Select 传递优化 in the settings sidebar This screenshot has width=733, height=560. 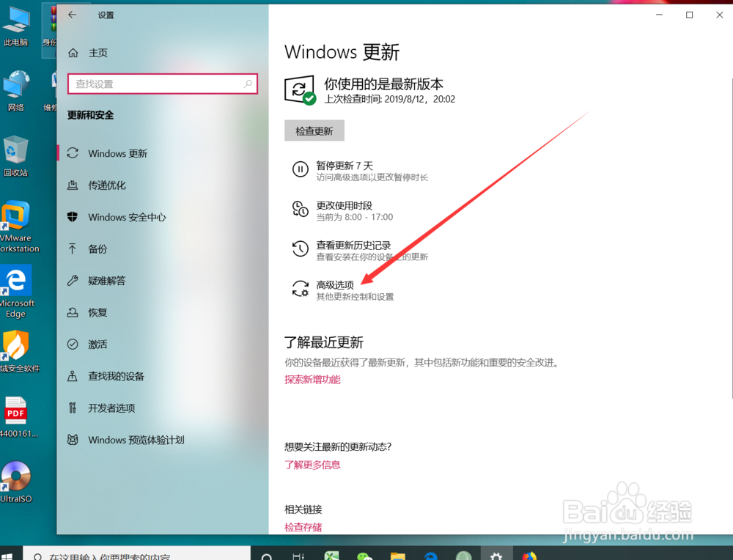107,185
